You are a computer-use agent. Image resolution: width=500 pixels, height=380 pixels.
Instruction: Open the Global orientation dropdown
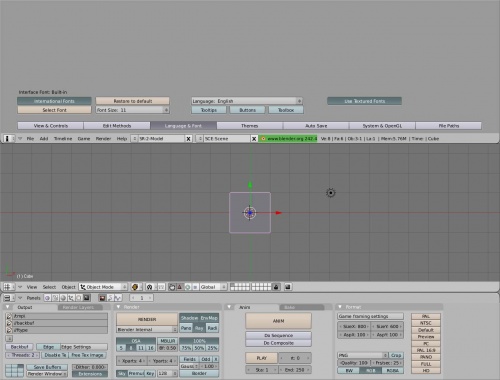pyautogui.click(x=213, y=287)
